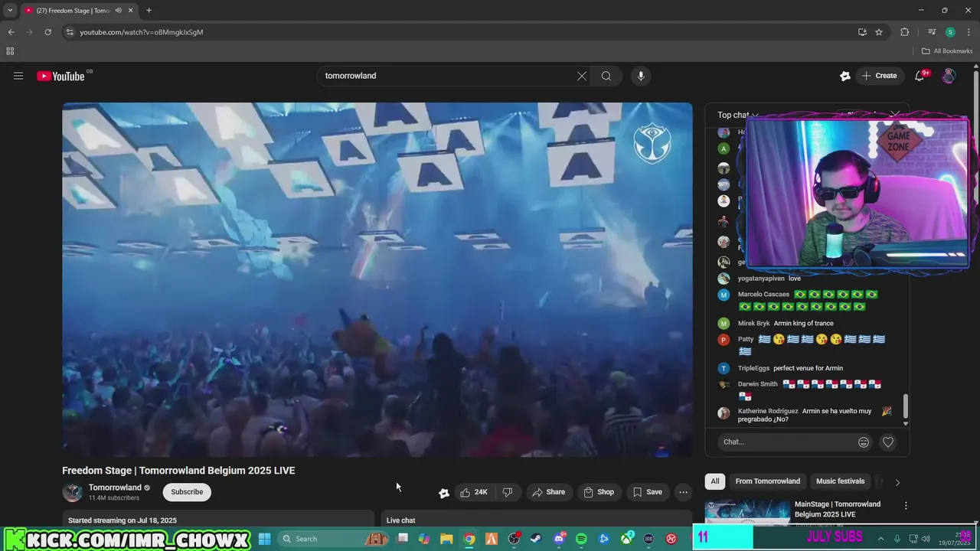Viewport: 980px width, 551px height.
Task: Start voice search with microphone
Action: point(641,76)
